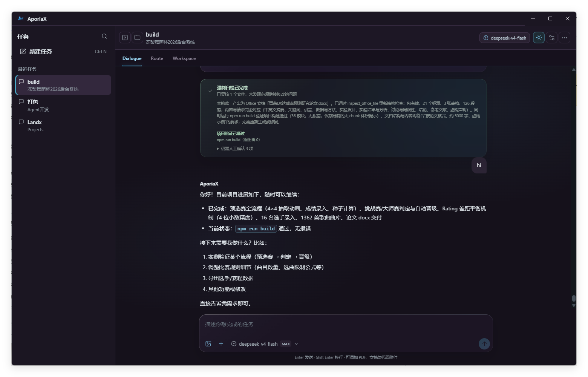Click add image attachment icon
The image size is (588, 377).
[208, 343]
